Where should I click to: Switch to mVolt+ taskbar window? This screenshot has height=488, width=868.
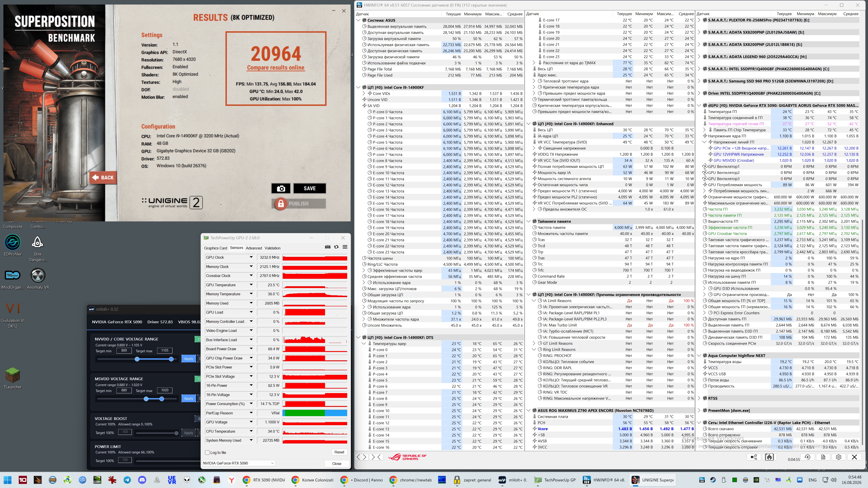[x=513, y=480]
